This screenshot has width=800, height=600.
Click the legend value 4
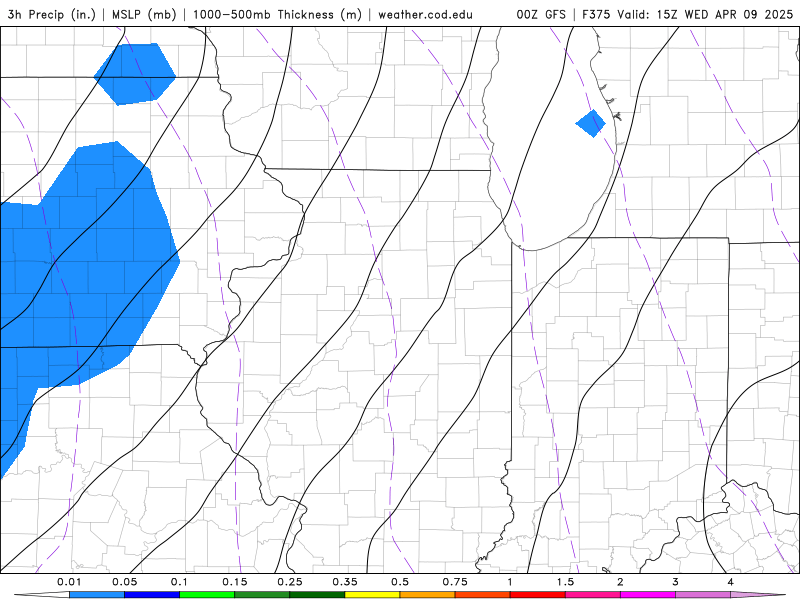click(731, 582)
